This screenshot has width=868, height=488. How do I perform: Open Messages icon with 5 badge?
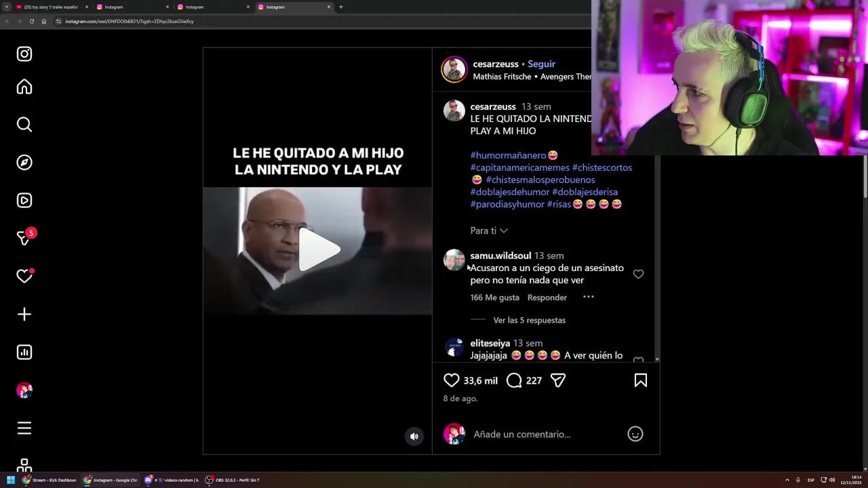[x=25, y=237]
